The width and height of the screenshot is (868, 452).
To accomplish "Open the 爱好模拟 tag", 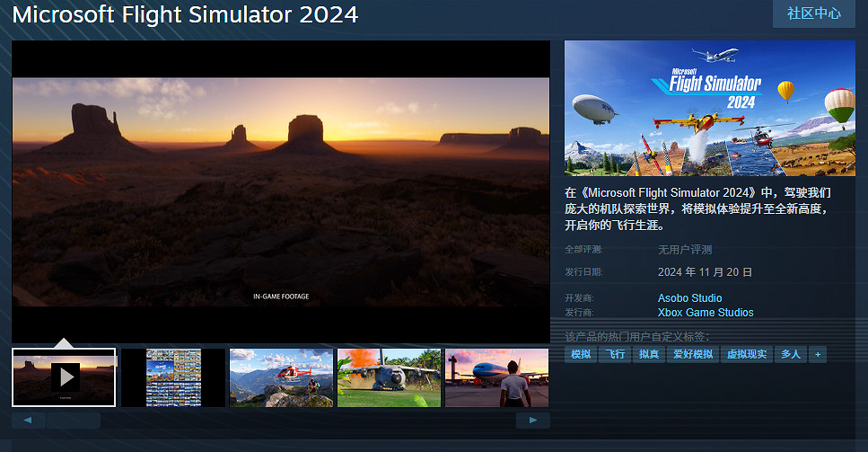I will point(693,355).
